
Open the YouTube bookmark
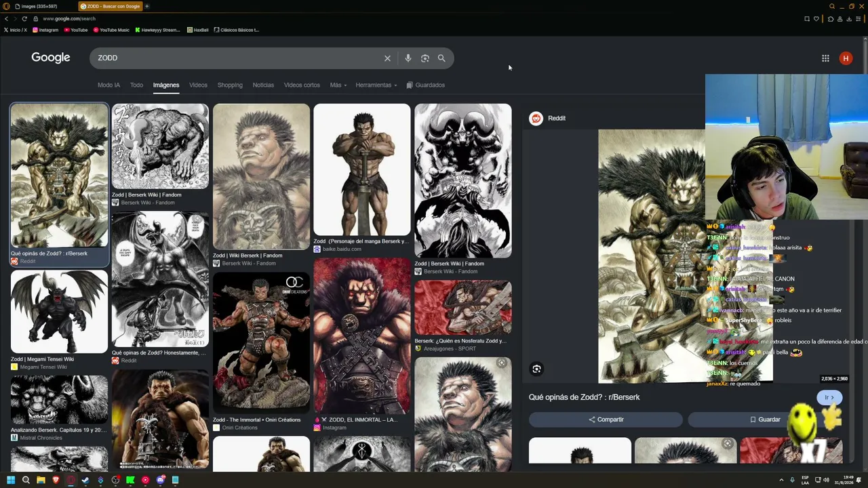click(x=76, y=30)
